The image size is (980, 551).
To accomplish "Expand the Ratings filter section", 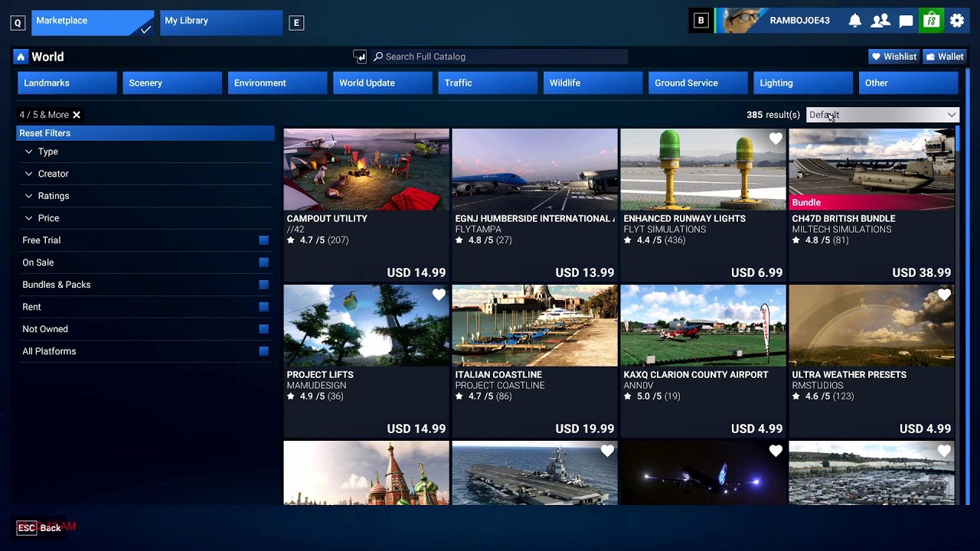I will (x=145, y=196).
